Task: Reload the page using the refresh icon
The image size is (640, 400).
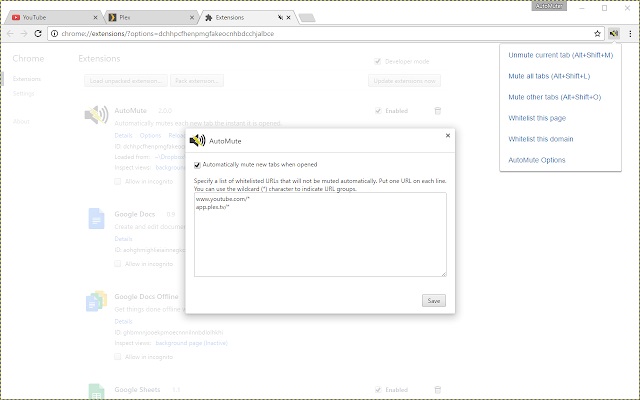Action: pyautogui.click(x=38, y=33)
